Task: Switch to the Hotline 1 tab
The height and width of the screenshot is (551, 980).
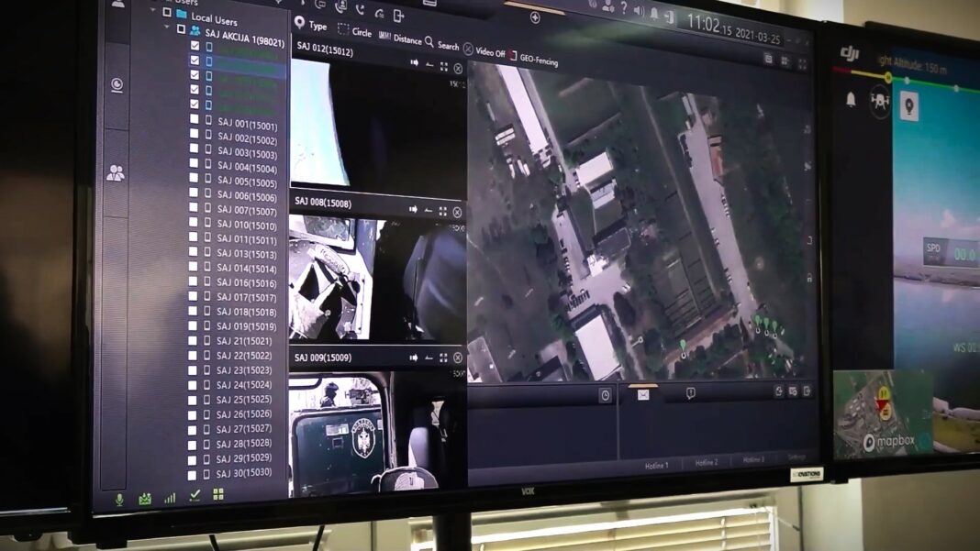Action: tap(657, 465)
